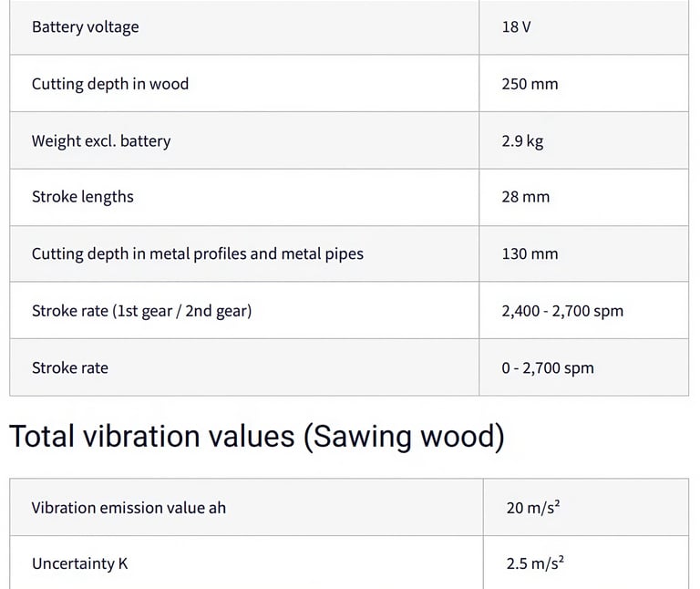Click the Cutting depth in wood label
The height and width of the screenshot is (589, 700).
(x=110, y=84)
